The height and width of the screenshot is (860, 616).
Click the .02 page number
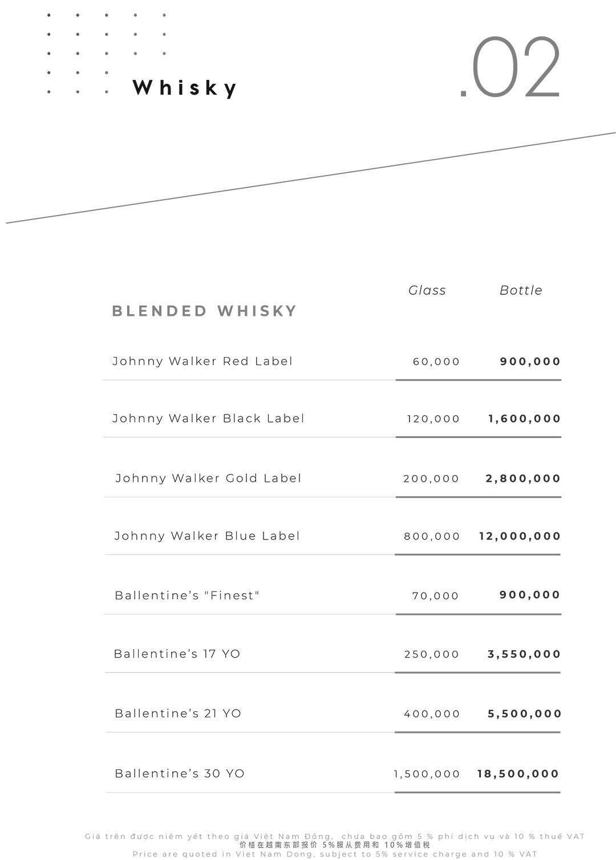coord(510,69)
